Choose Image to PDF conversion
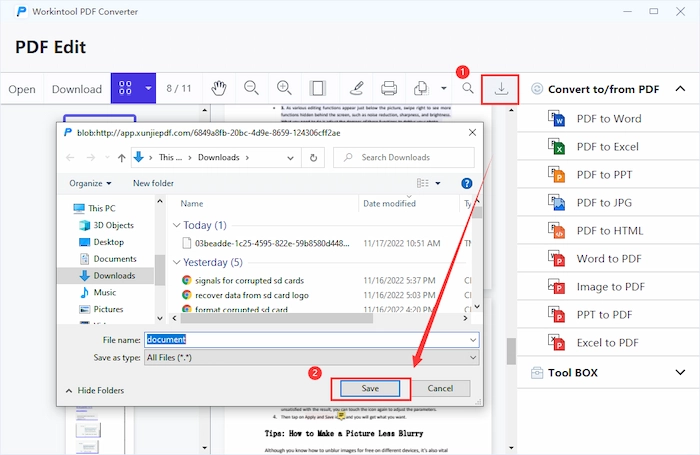The width and height of the screenshot is (700, 455). pos(611,287)
